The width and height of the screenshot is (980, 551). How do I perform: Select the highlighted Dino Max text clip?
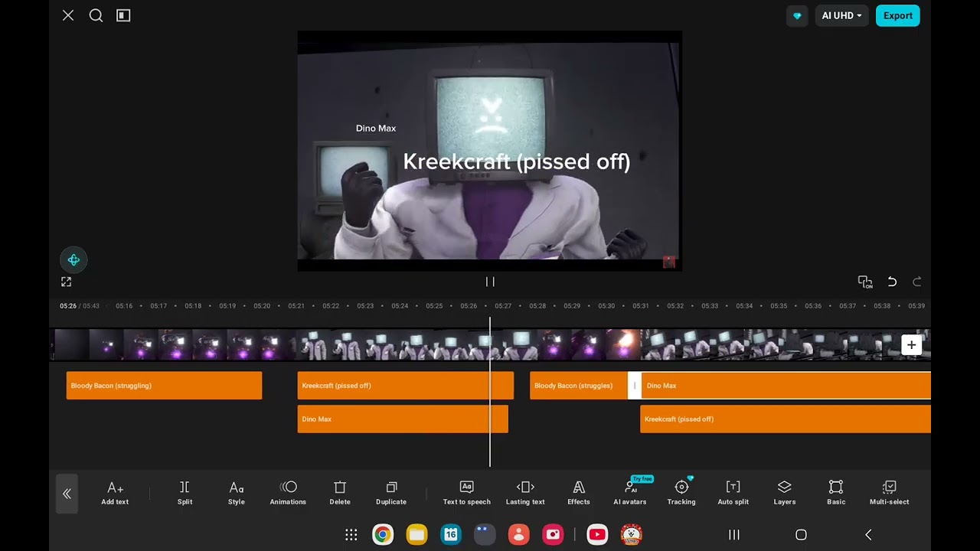pyautogui.click(x=787, y=386)
